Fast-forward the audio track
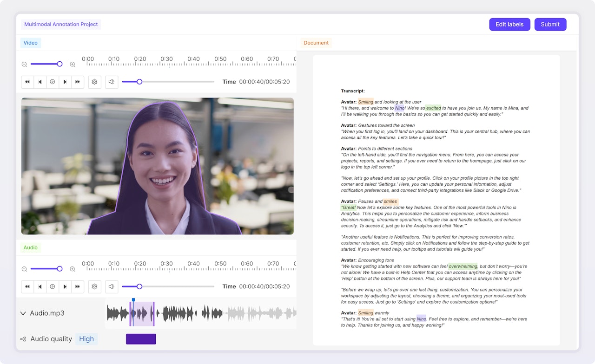The image size is (595, 364). [x=78, y=286]
